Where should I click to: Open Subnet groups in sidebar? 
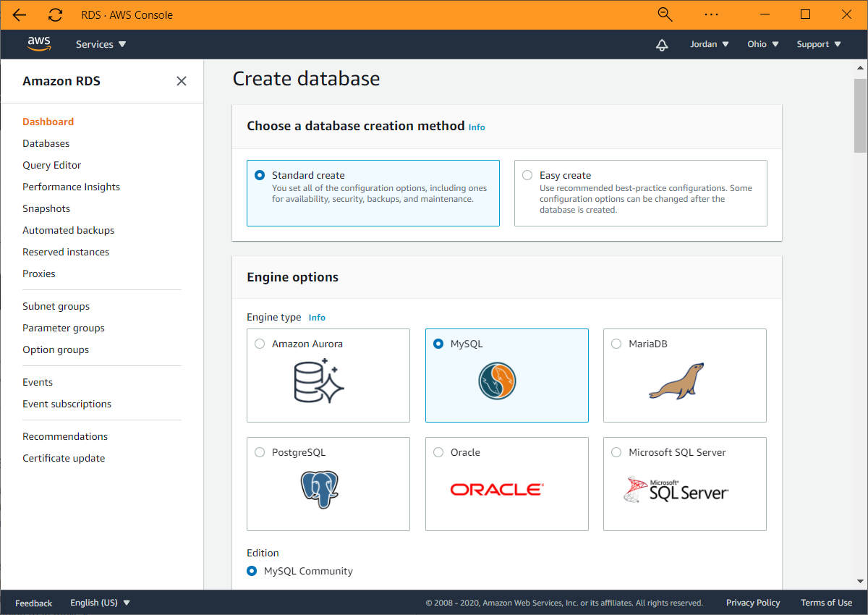pyautogui.click(x=56, y=306)
